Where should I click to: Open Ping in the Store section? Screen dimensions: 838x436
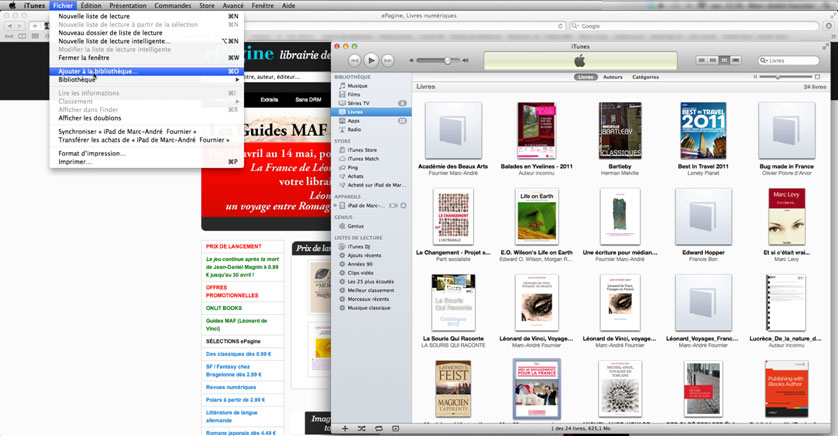coord(353,167)
